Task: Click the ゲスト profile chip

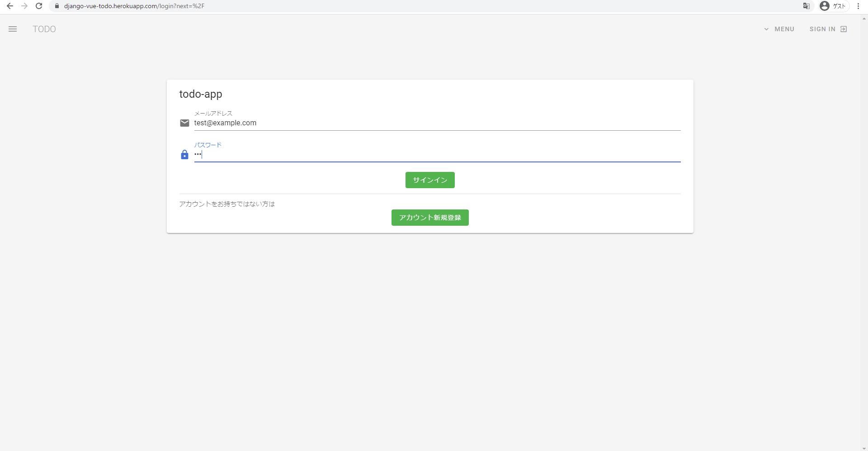Action: pyautogui.click(x=833, y=6)
